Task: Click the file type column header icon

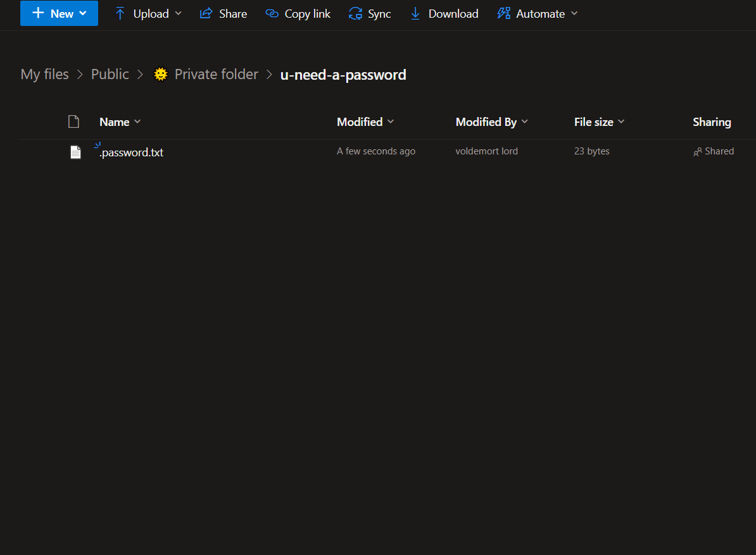Action: (x=74, y=122)
